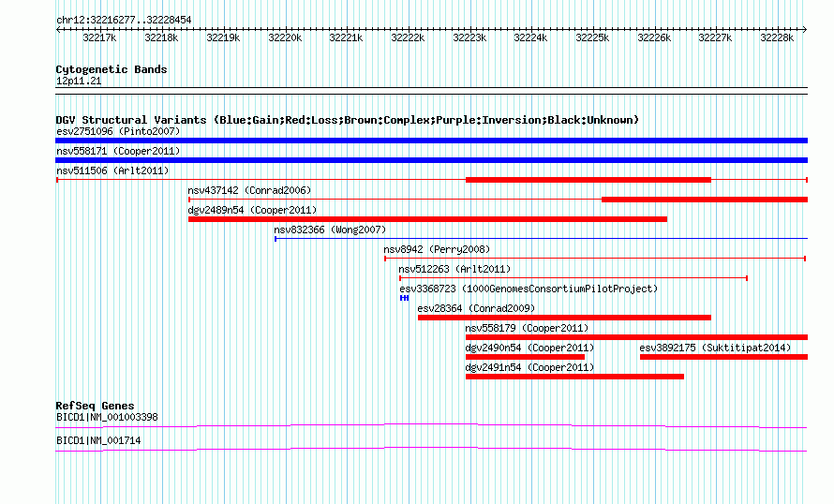Click the chr12:32216277..32228454 coordinate label
The width and height of the screenshot is (834, 504).
(x=124, y=21)
